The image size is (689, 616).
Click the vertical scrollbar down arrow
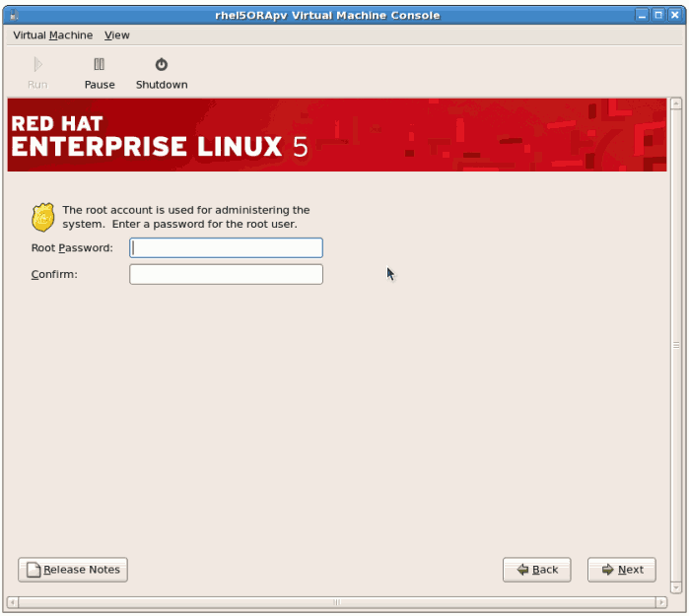(x=676, y=587)
